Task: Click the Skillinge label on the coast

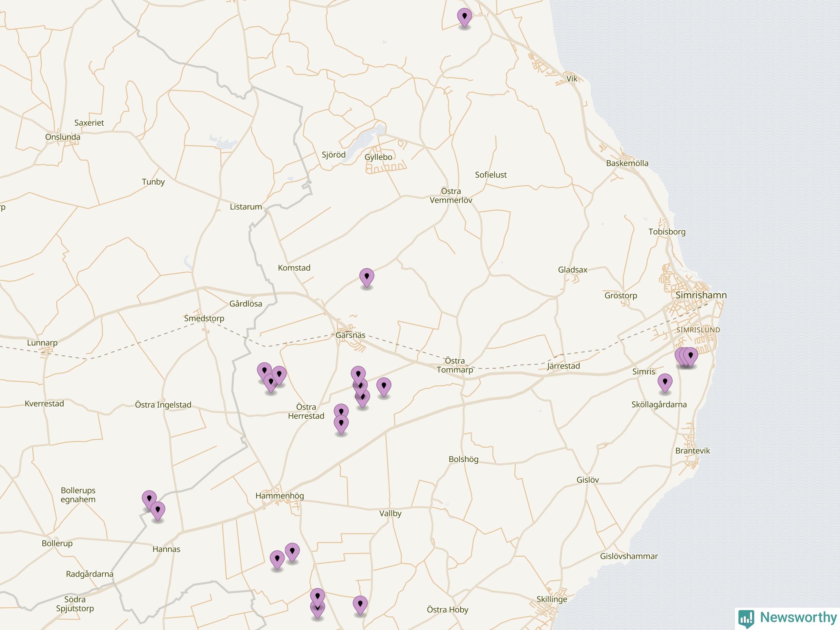Action: pyautogui.click(x=552, y=599)
